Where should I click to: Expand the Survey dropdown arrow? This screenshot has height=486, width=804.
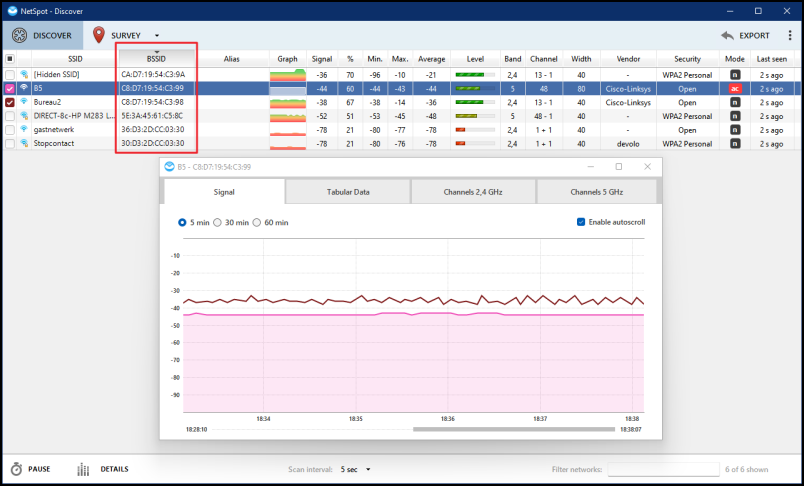157,35
